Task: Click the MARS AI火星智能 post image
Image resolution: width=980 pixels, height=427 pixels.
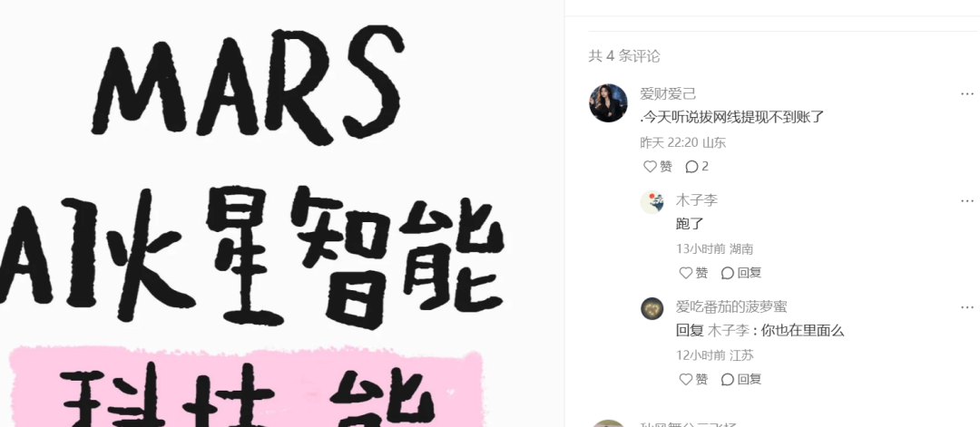Action: (281, 214)
